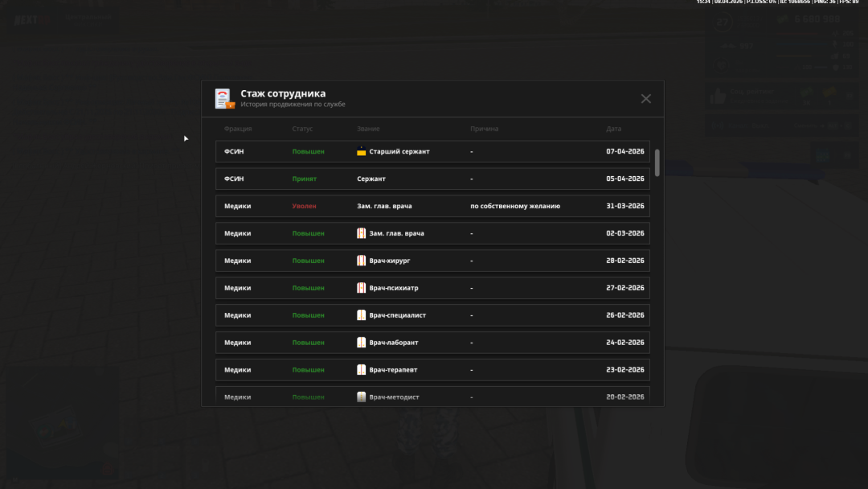Click the Врач-методист rank icon
The height and width of the screenshot is (489, 868).
coord(362,397)
